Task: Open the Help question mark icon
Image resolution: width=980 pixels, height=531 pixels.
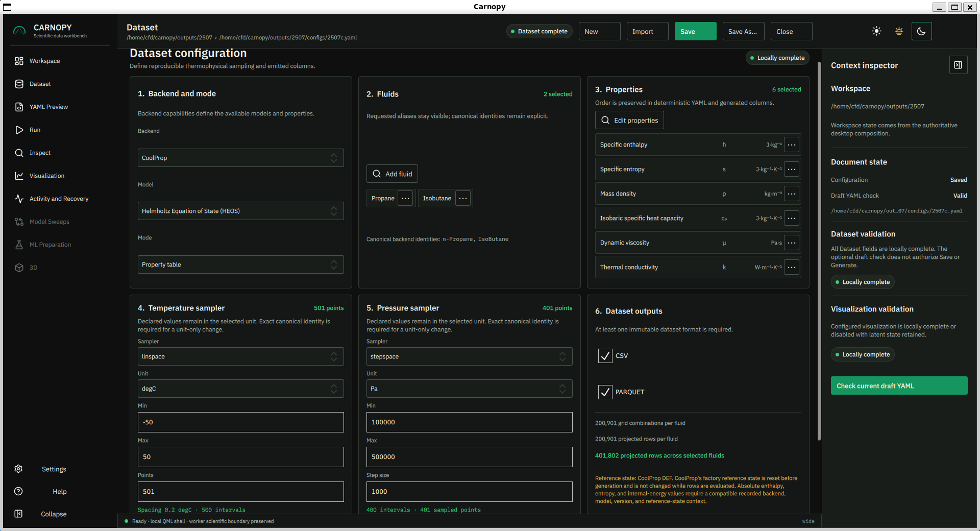Action: (x=18, y=491)
